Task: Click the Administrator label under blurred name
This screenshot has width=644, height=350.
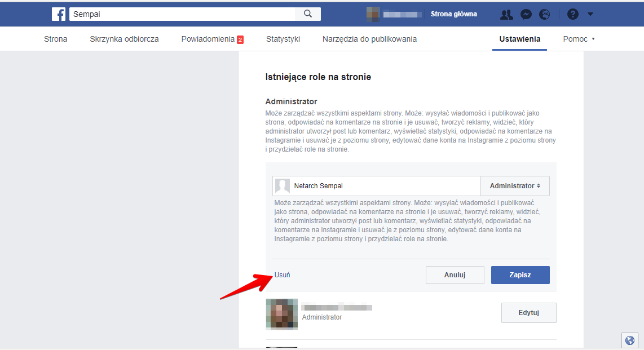Action: pos(322,317)
